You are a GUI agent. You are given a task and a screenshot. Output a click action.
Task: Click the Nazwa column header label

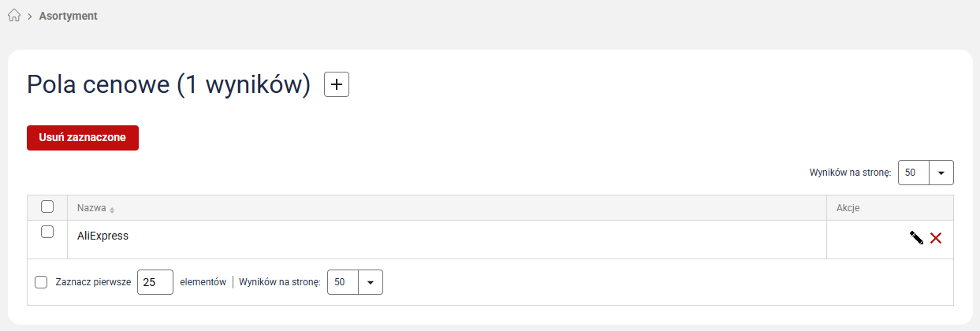91,208
